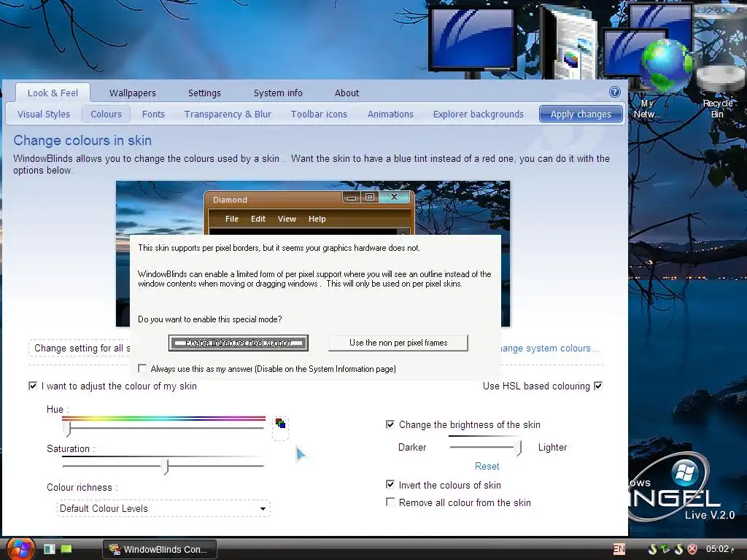Click Edit in the Diamond preview menu
Screen dimensions: 747x560
coord(258,219)
